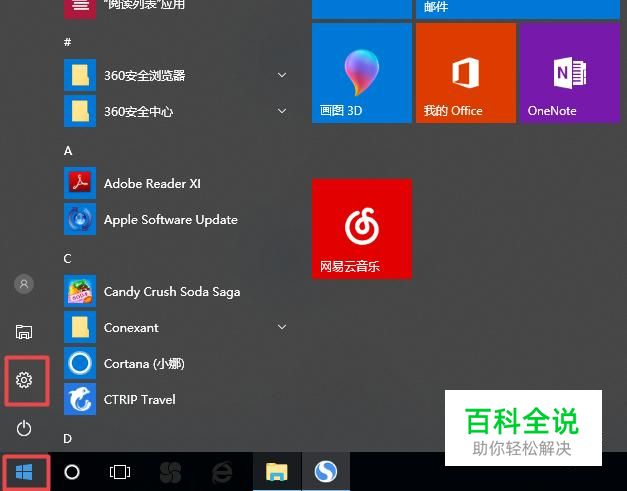Expand the 360安全浏览器 folder chevron
Screen dimensions: 627x491
[282, 75]
